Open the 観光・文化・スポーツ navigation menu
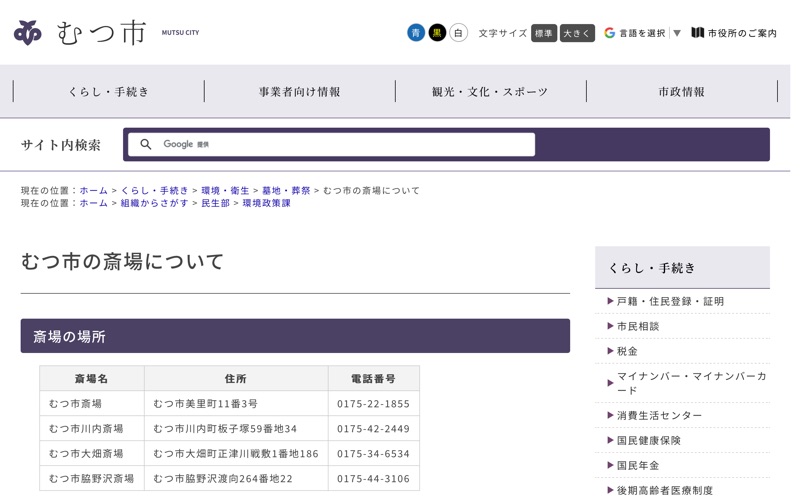 point(490,92)
